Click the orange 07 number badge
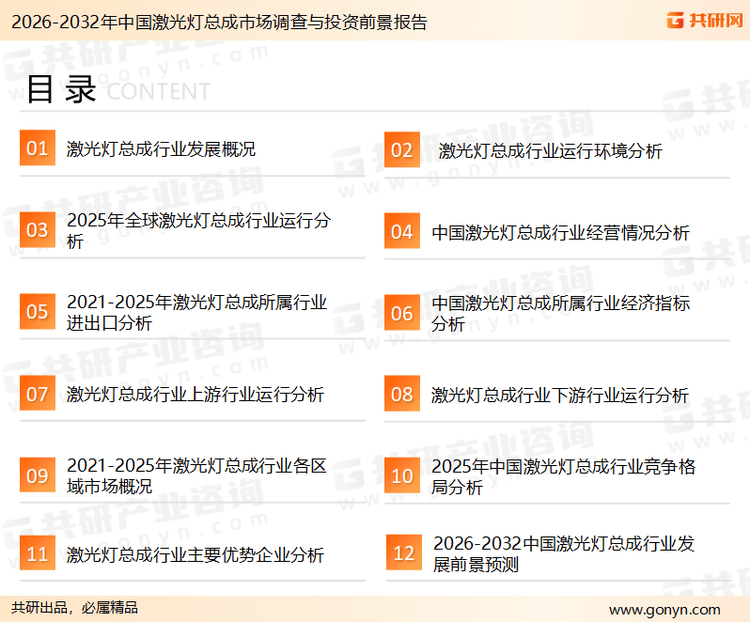This screenshot has height=622, width=750. pos(37,394)
